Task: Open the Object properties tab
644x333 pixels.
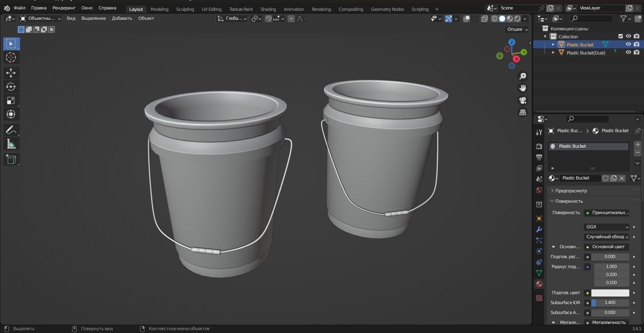Action: (x=539, y=218)
